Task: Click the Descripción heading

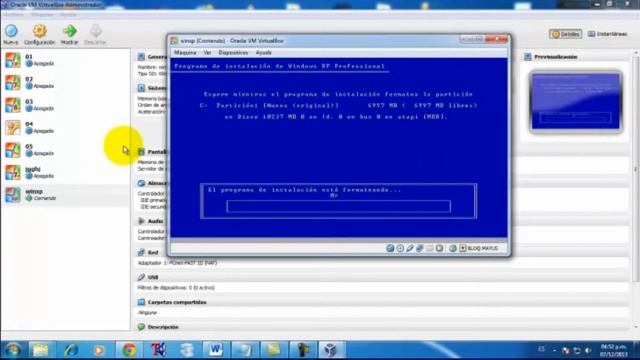Action: tap(163, 327)
